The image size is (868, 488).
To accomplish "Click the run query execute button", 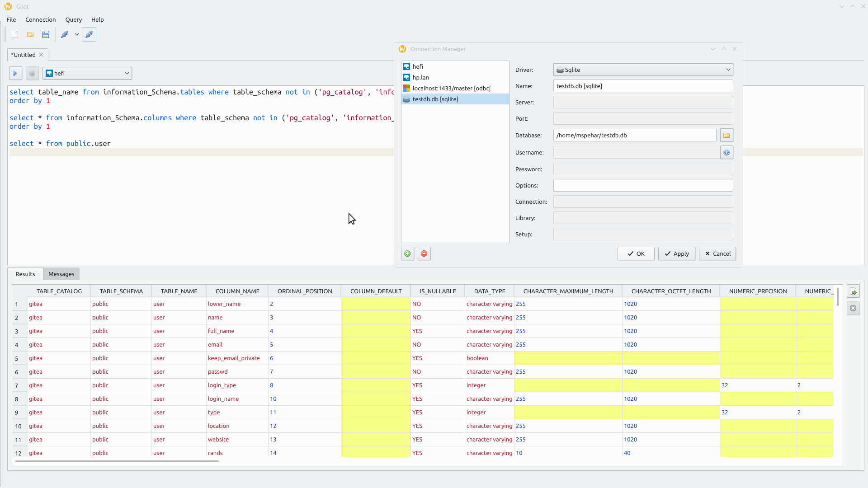I will pyautogui.click(x=15, y=73).
